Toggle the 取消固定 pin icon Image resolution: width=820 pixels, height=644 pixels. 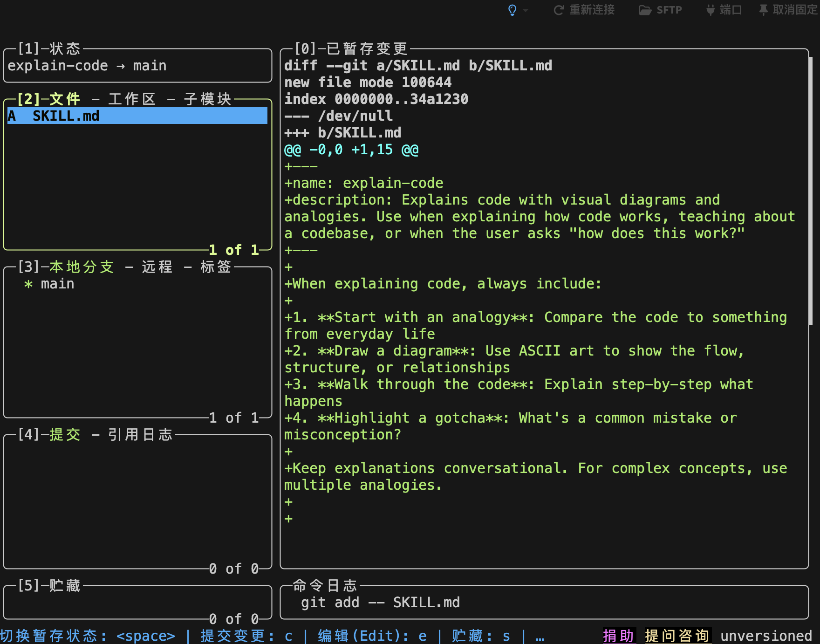(763, 10)
